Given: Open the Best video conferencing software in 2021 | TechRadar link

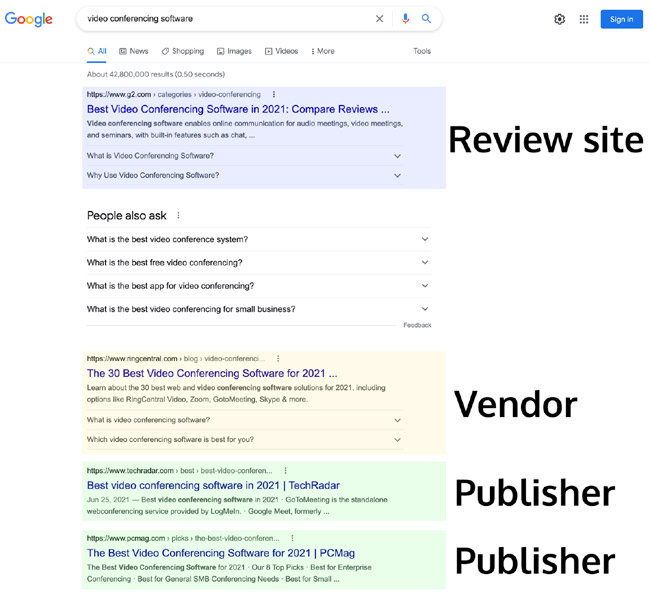Looking at the screenshot, I should pyautogui.click(x=213, y=485).
